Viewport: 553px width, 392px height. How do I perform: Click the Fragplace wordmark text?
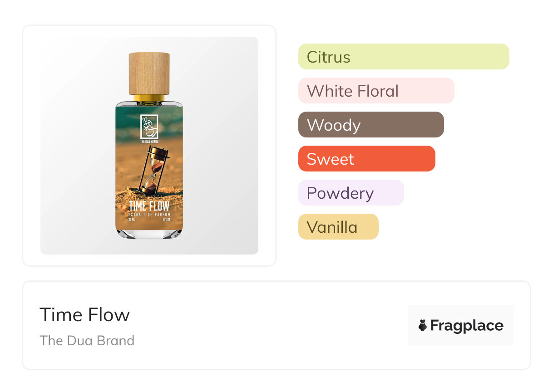466,325
